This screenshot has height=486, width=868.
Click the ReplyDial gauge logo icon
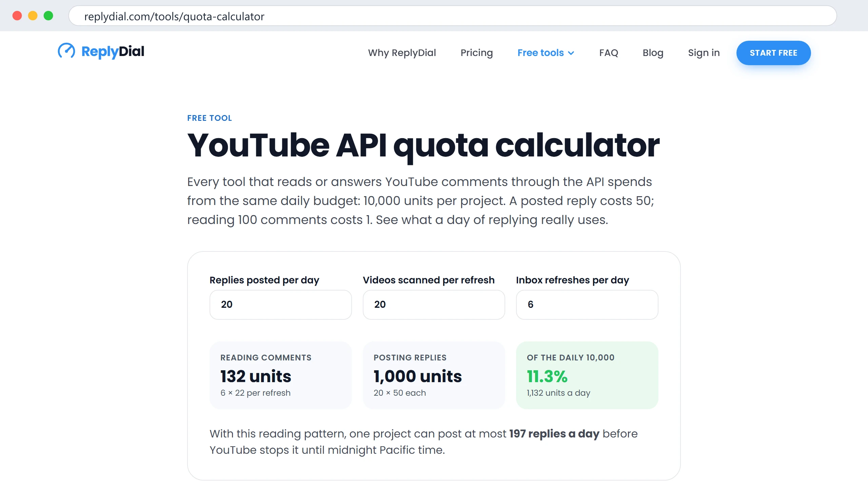pyautogui.click(x=66, y=51)
